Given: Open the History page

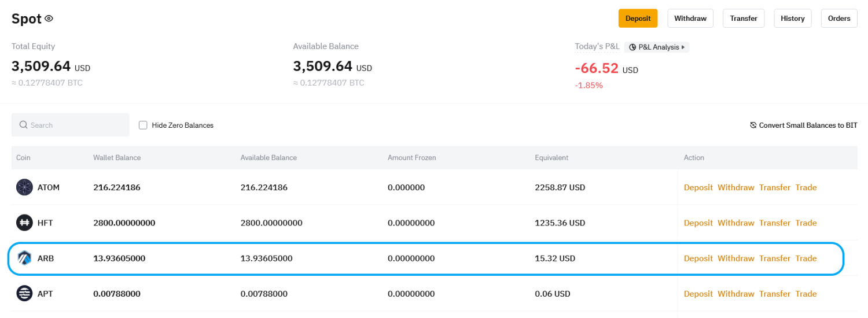Looking at the screenshot, I should click(x=793, y=19).
